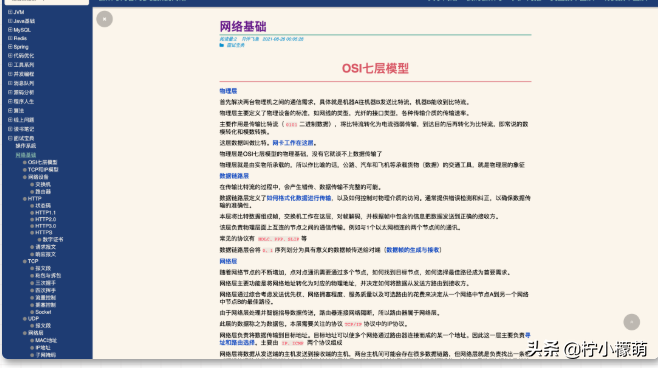Jump to 四次挥手 in the outline
Image resolution: width=658 pixels, height=368 pixels.
click(45, 290)
